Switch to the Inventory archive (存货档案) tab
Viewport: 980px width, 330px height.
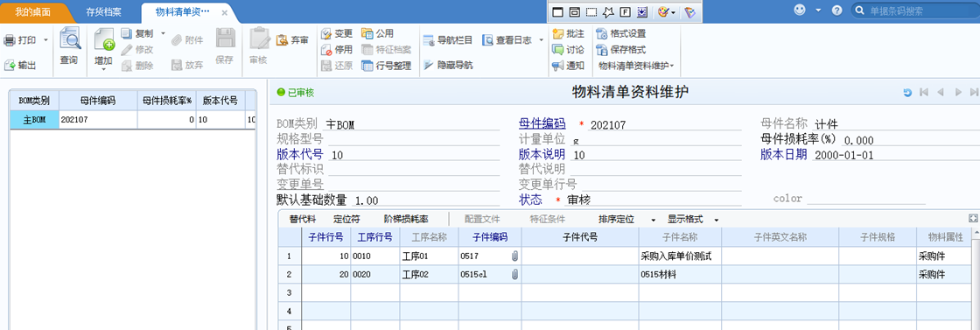(104, 12)
